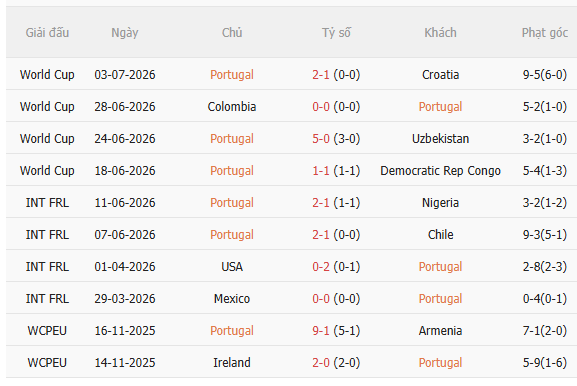577x386 pixels.
Task: Click the Ireland team name
Action: pyautogui.click(x=232, y=363)
